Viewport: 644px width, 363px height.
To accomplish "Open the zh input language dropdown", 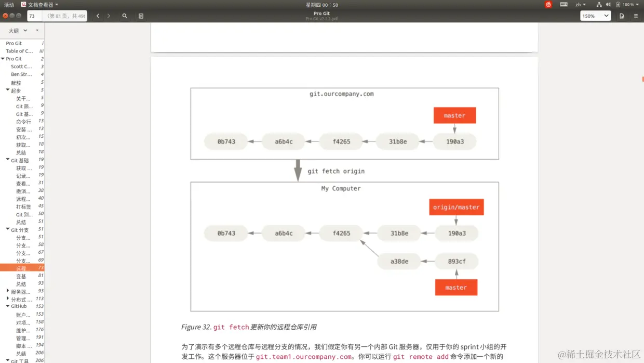I will tap(580, 5).
